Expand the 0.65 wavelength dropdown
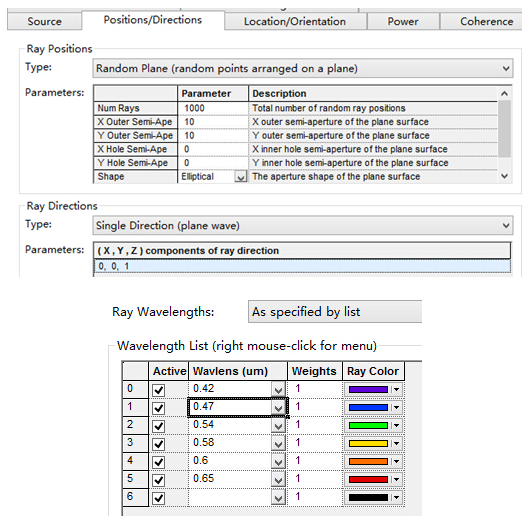 pos(279,479)
